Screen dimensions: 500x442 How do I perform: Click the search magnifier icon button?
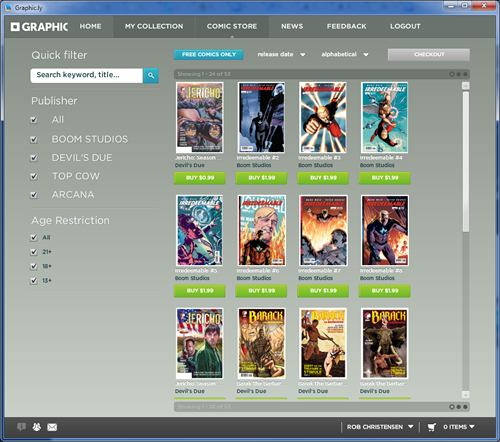pos(151,76)
